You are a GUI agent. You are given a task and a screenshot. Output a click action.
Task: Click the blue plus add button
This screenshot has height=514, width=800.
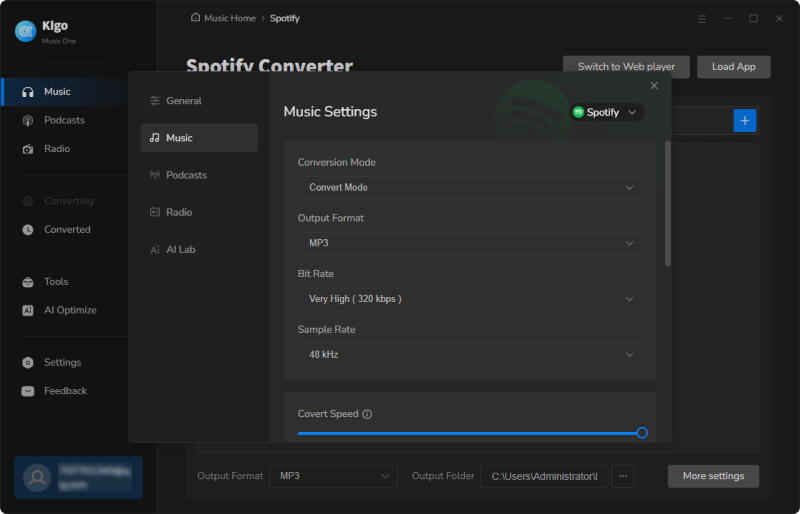[744, 121]
